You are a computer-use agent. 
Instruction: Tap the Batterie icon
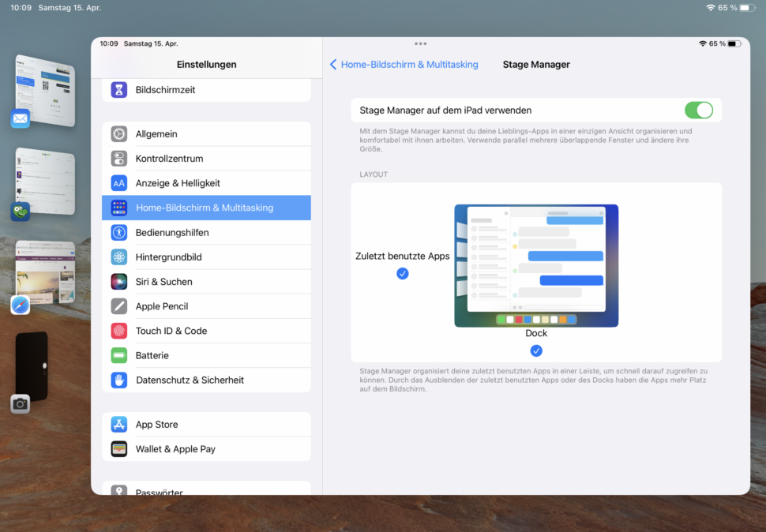point(118,355)
